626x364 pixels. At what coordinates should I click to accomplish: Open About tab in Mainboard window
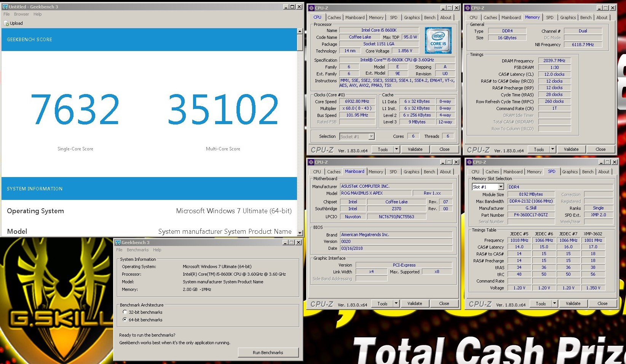click(x=445, y=172)
